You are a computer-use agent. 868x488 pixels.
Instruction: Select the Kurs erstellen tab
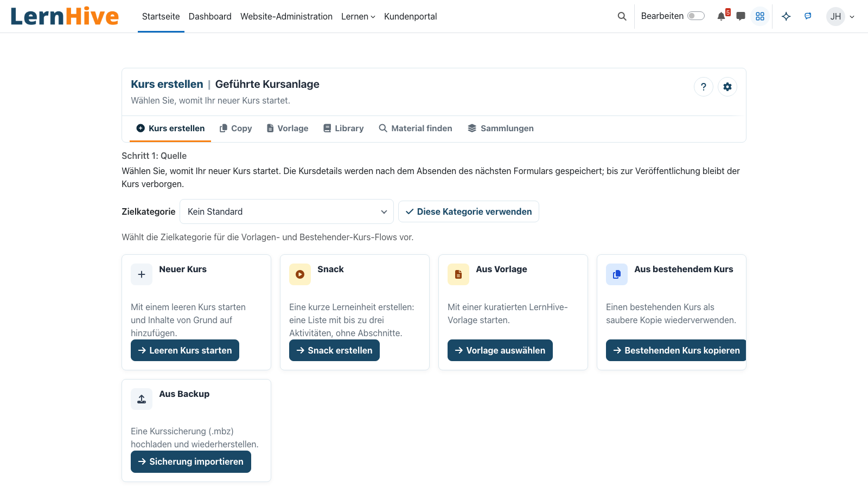point(170,129)
